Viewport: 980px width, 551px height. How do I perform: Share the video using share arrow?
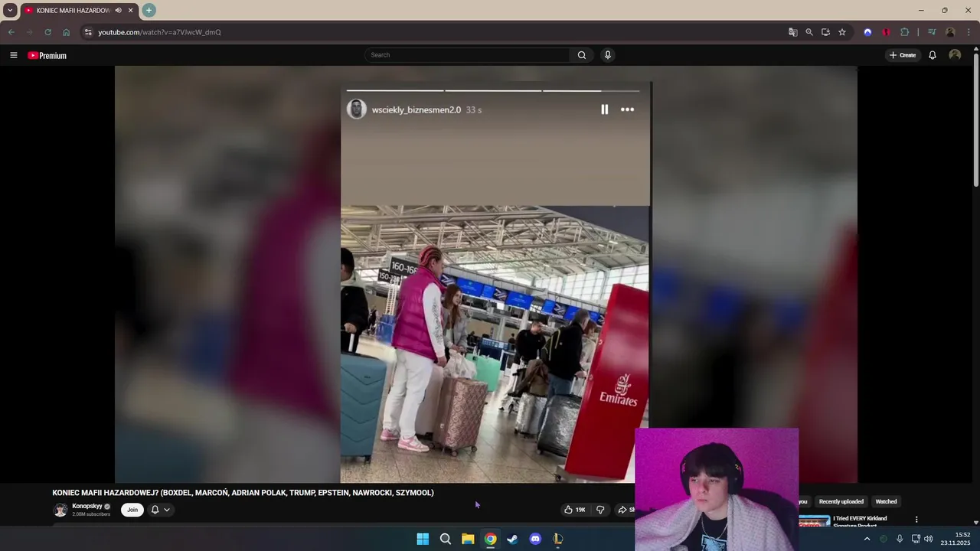[x=626, y=510]
